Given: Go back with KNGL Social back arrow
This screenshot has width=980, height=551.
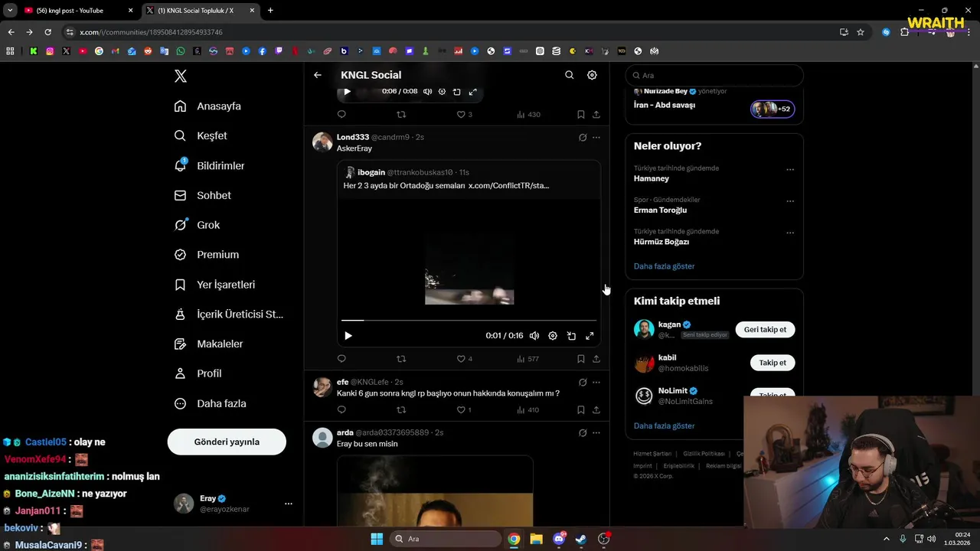Looking at the screenshot, I should 318,75.
